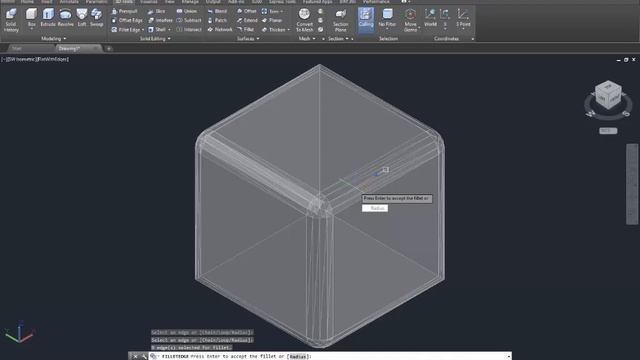Expand the Surfaces panel
This screenshot has height=360, width=640.
point(248,39)
